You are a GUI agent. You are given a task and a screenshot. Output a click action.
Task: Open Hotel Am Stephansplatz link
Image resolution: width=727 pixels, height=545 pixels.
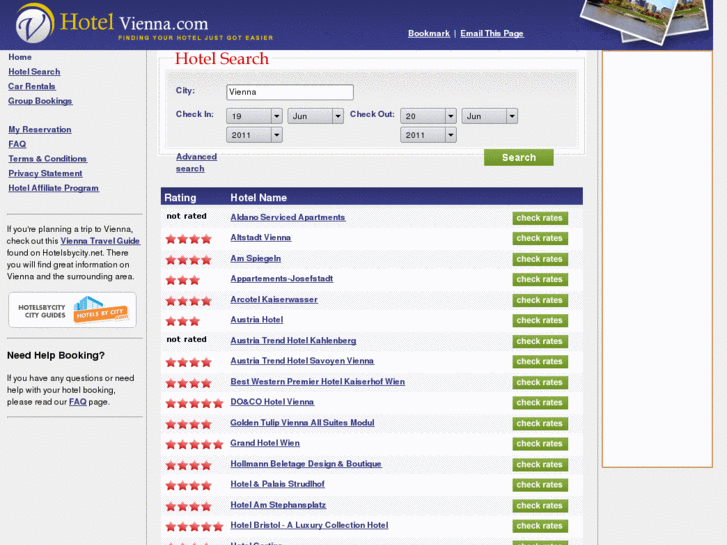pos(278,505)
